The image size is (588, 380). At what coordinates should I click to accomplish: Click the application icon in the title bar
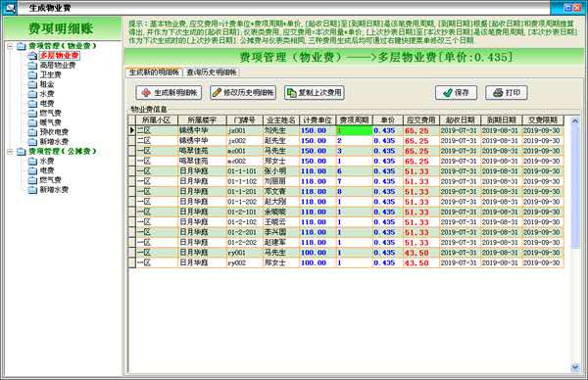(10, 8)
